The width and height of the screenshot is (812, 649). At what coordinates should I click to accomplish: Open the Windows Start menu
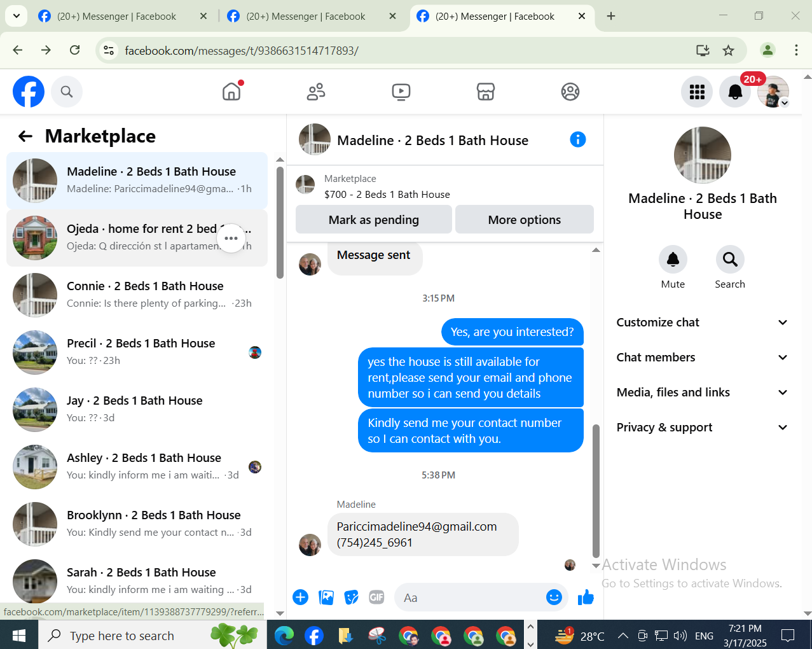click(19, 635)
